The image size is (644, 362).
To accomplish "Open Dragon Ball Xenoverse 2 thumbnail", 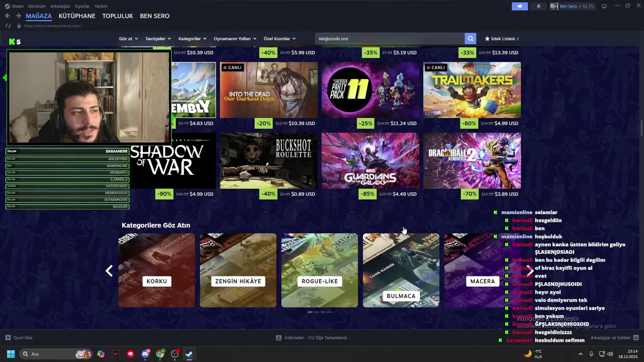I will 472,161.
